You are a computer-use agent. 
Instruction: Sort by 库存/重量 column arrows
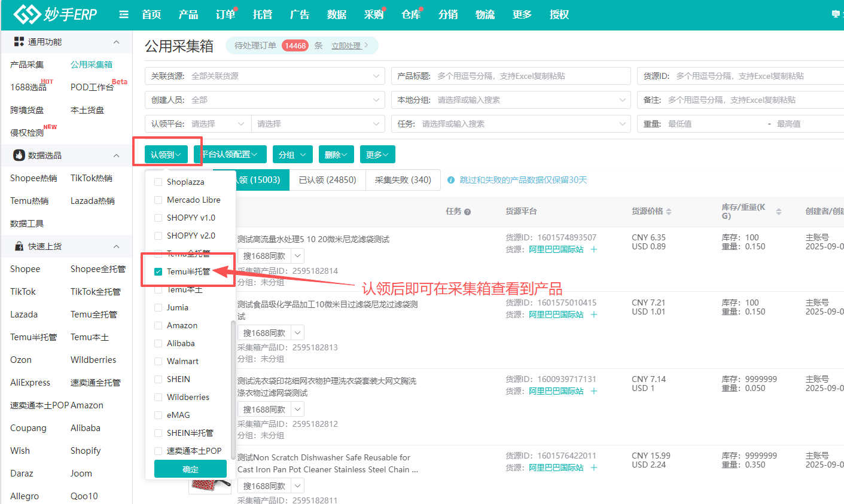[779, 212]
